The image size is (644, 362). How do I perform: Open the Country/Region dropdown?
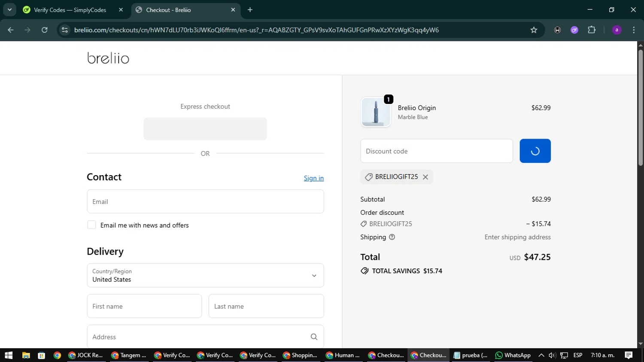[205, 275]
